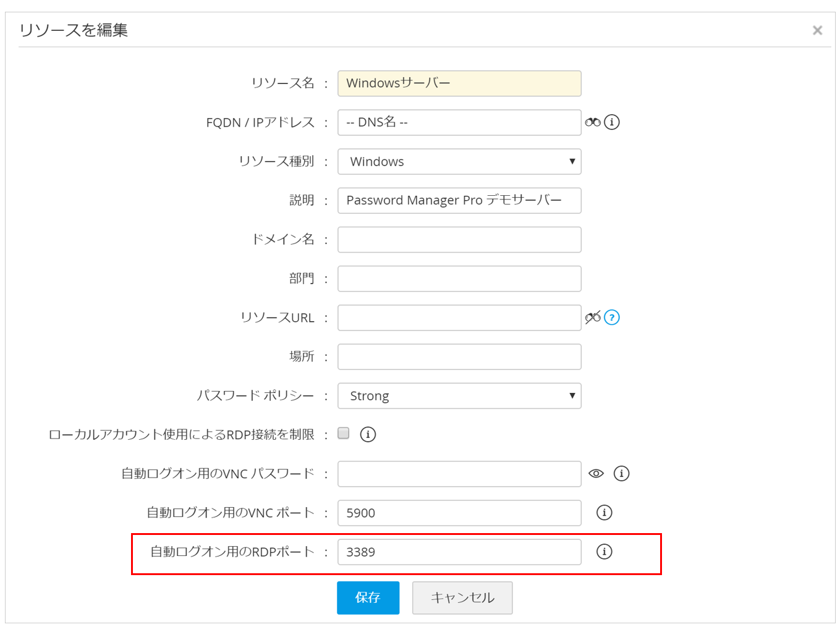Screen dimensions: 840x627
Task: Open リソース種別 dropdown showing Windows
Action: pyautogui.click(x=459, y=162)
